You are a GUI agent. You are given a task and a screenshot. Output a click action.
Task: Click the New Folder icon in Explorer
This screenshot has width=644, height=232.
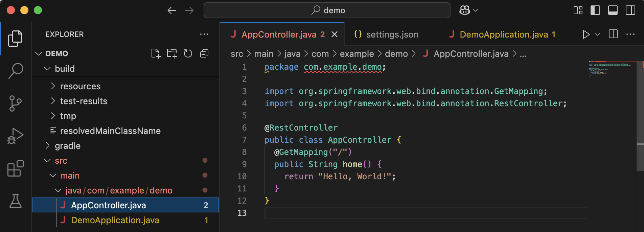172,53
